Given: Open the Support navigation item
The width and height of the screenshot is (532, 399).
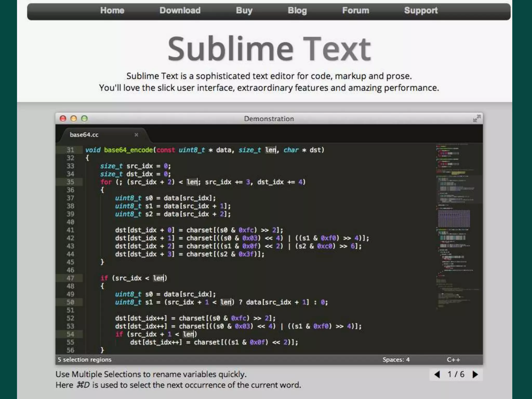Looking at the screenshot, I should pyautogui.click(x=421, y=10).
